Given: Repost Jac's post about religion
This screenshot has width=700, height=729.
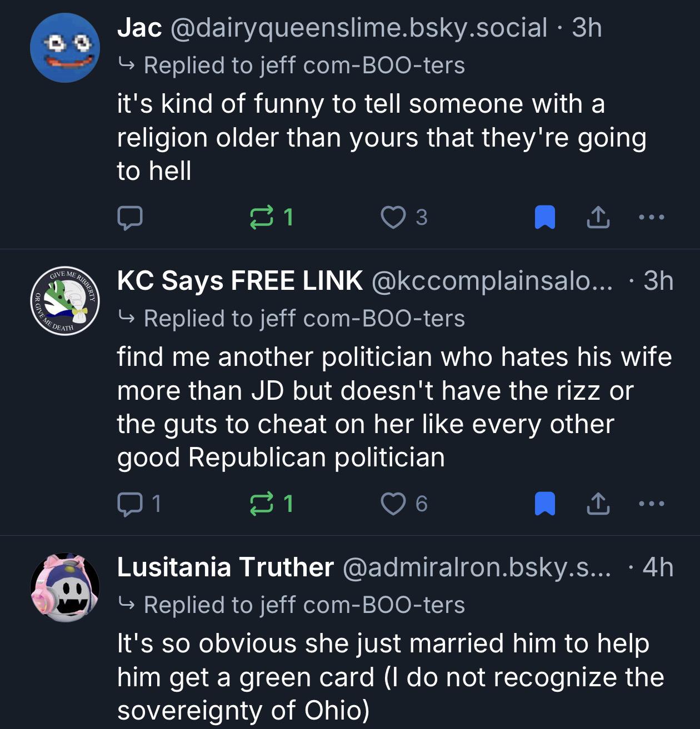Looking at the screenshot, I should tap(262, 217).
